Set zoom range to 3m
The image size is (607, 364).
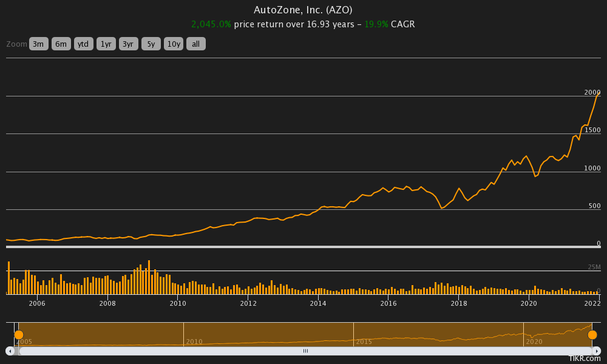pos(39,44)
